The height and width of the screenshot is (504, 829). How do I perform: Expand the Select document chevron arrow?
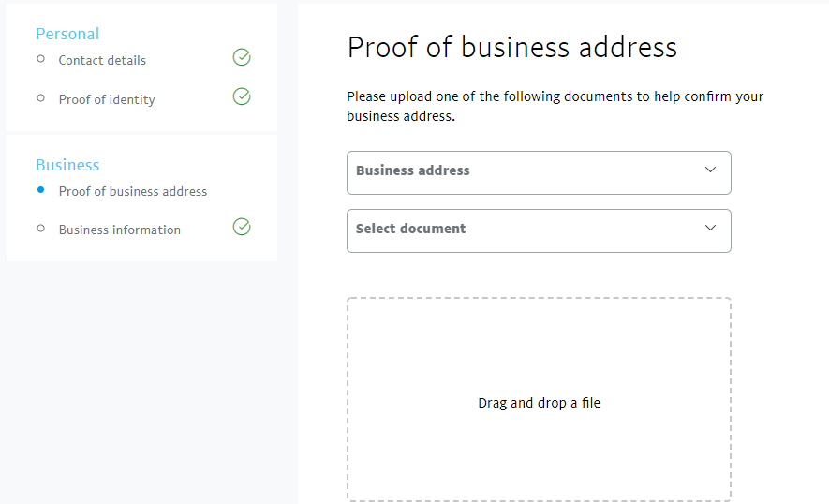pyautogui.click(x=710, y=229)
